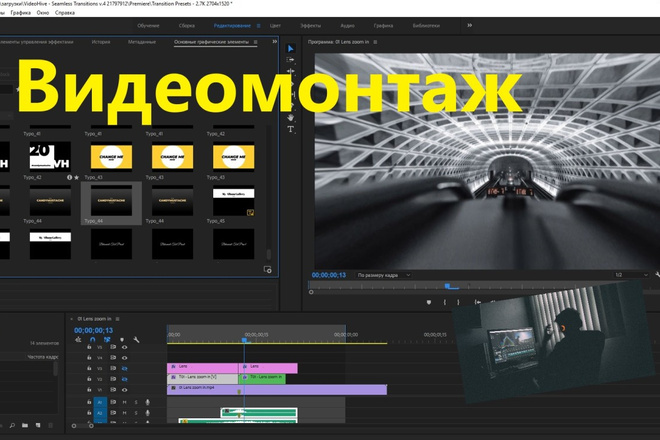Open the История panel tab

tap(101, 42)
